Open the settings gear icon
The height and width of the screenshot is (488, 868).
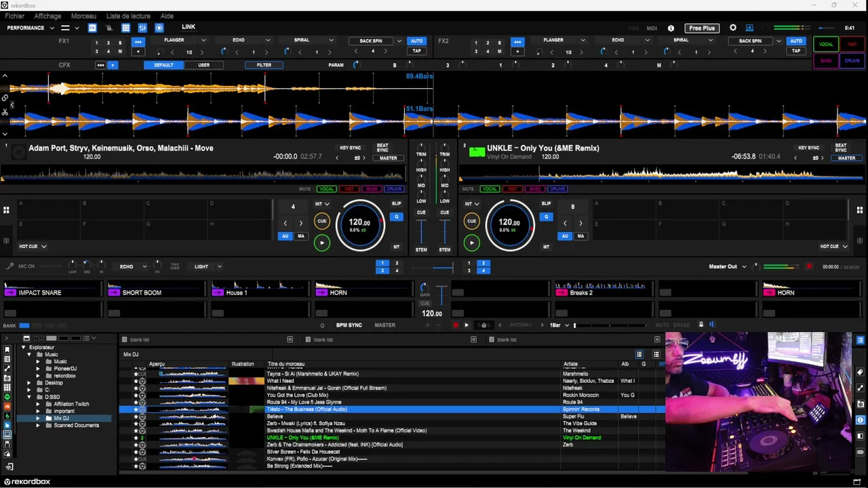click(733, 28)
